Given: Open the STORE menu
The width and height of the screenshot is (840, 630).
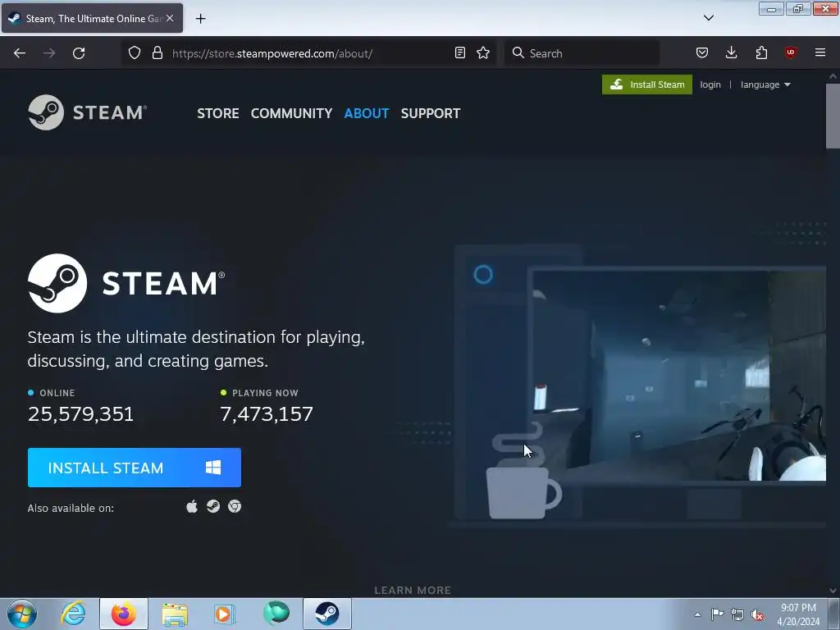Looking at the screenshot, I should pyautogui.click(x=218, y=113).
